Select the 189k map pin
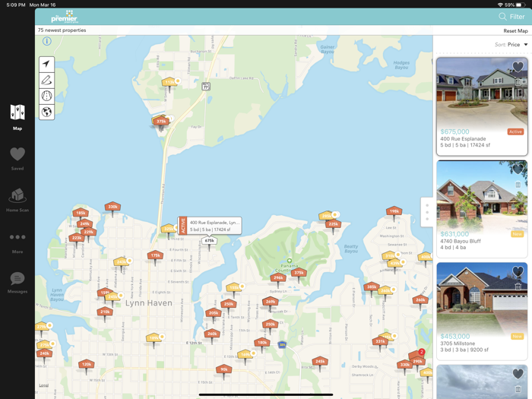This screenshot has height=399, width=532. pos(154,338)
